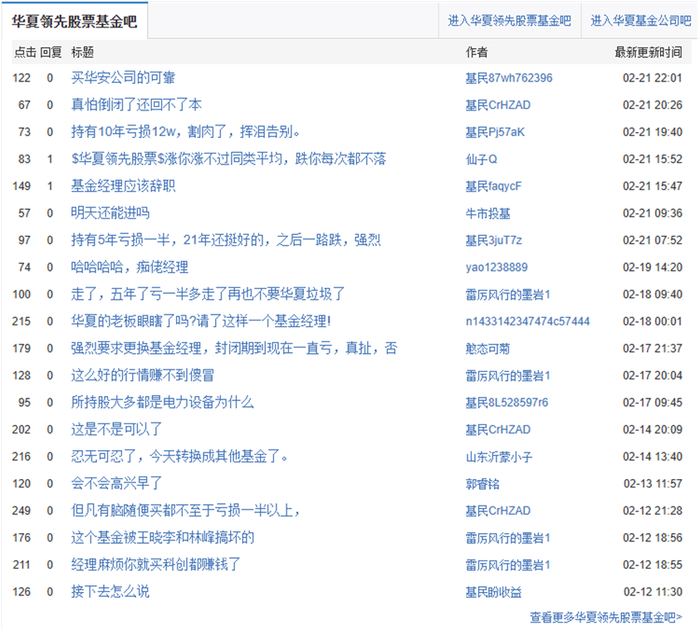Image resolution: width=700 pixels, height=631 pixels.
Task: View author profile 山东沂蒙小子
Action: point(499,457)
